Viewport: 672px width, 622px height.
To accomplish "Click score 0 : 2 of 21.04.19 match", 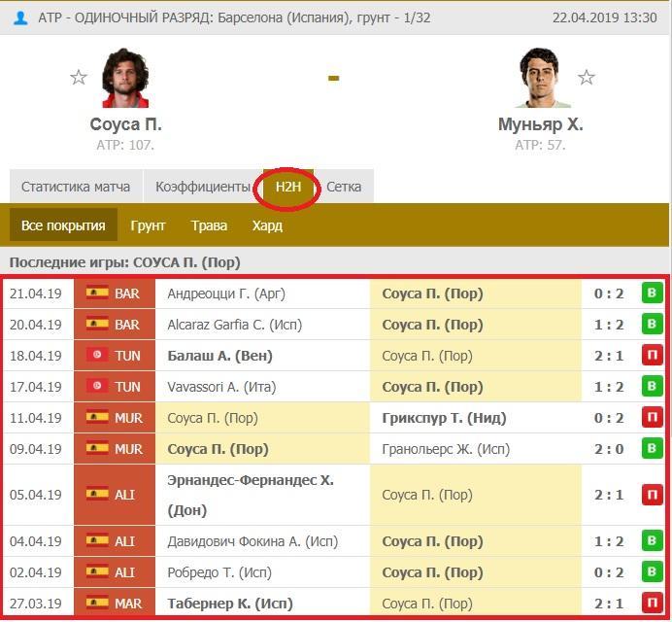I will [x=609, y=294].
